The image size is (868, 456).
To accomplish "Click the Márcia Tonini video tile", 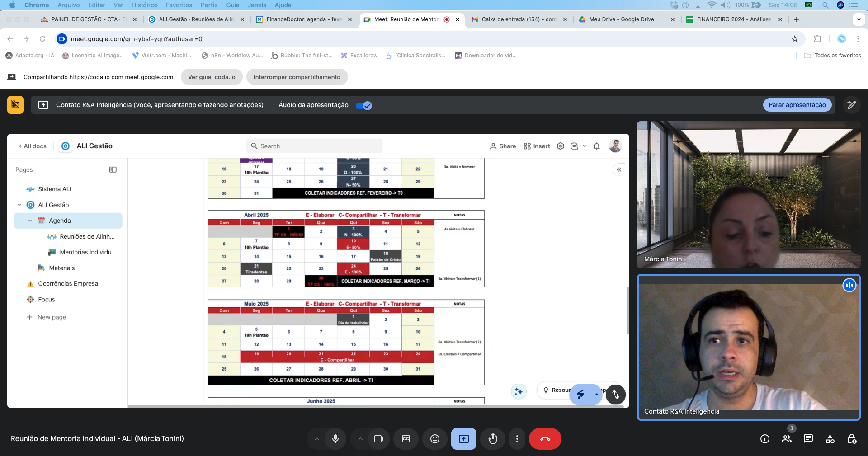I will (749, 195).
